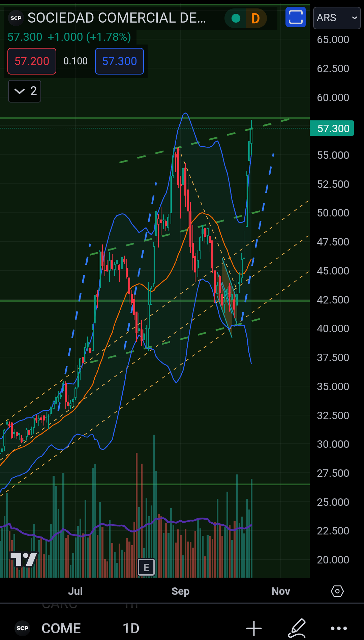Expand the indicator legend showing 2
This screenshot has width=364, height=640.
pos(25,91)
